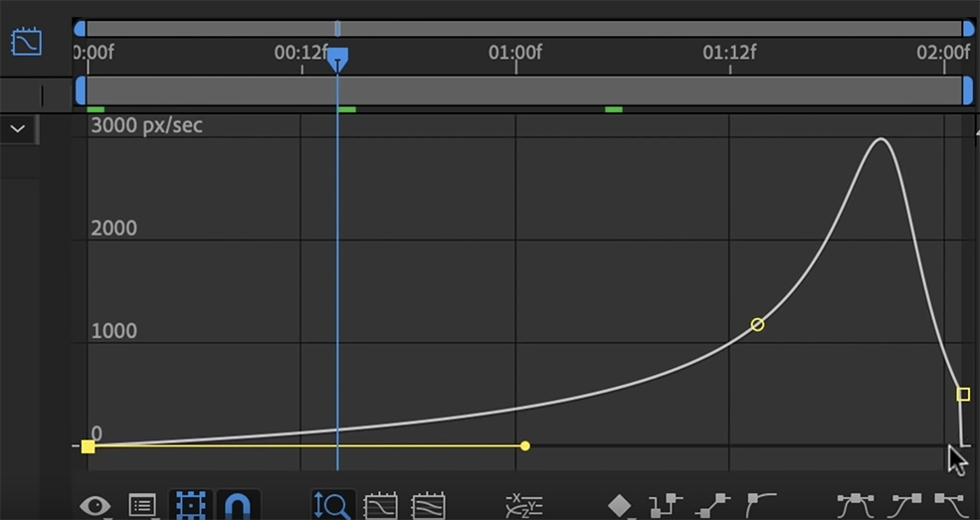
Task: Select the yellow circle keyframe on the curve
Action: click(x=757, y=324)
